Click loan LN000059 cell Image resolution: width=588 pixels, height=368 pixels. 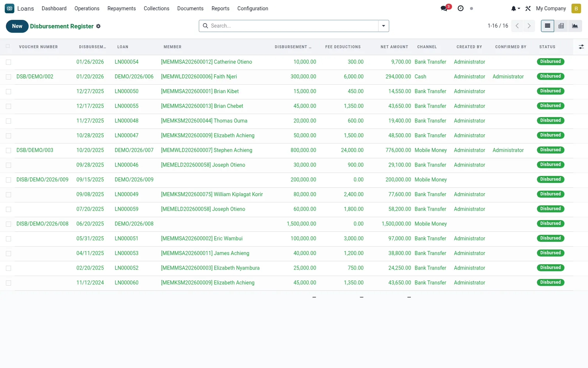(126, 209)
